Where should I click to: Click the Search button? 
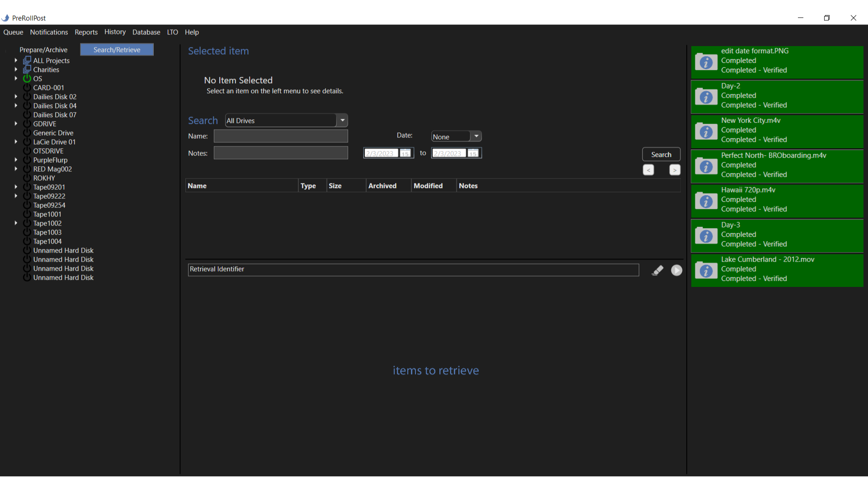click(x=661, y=155)
